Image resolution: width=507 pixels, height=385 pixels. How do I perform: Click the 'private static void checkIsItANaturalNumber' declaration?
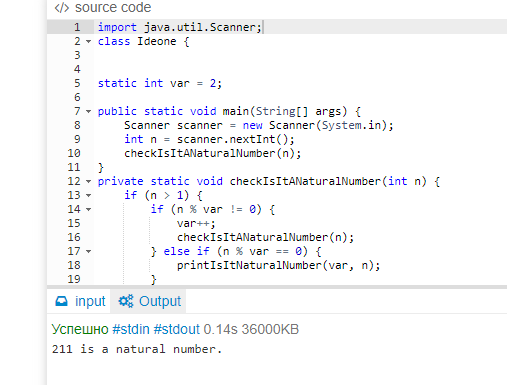point(269,182)
